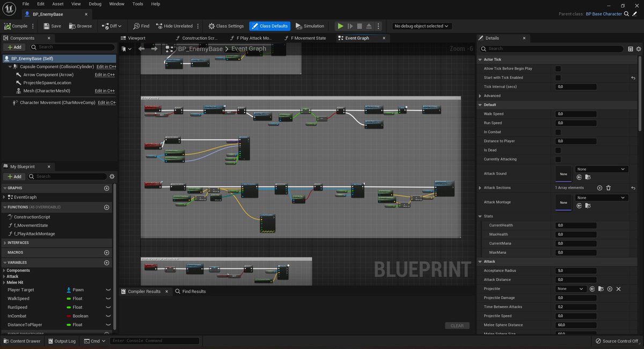Open the Output Log
The image size is (644, 349).
[62, 341]
